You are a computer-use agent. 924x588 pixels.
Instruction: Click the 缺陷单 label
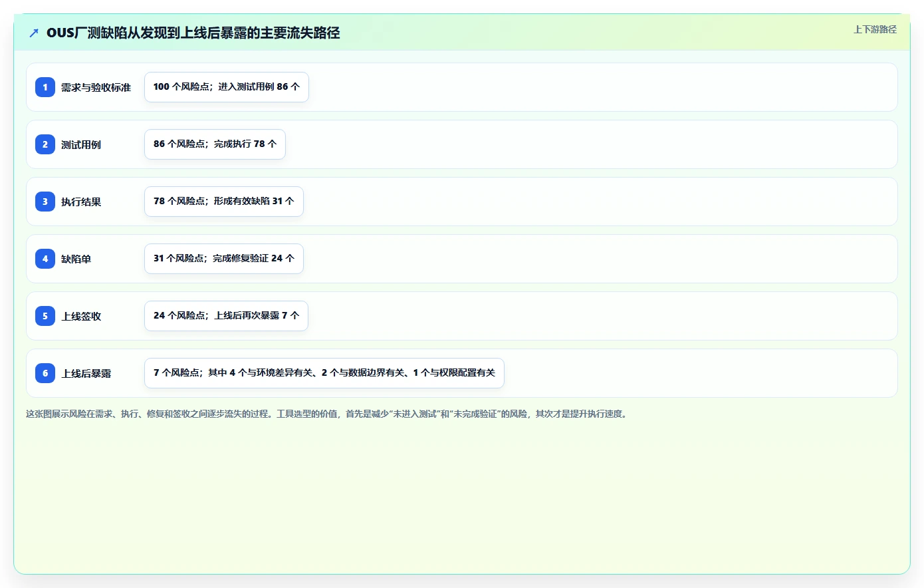(x=76, y=259)
